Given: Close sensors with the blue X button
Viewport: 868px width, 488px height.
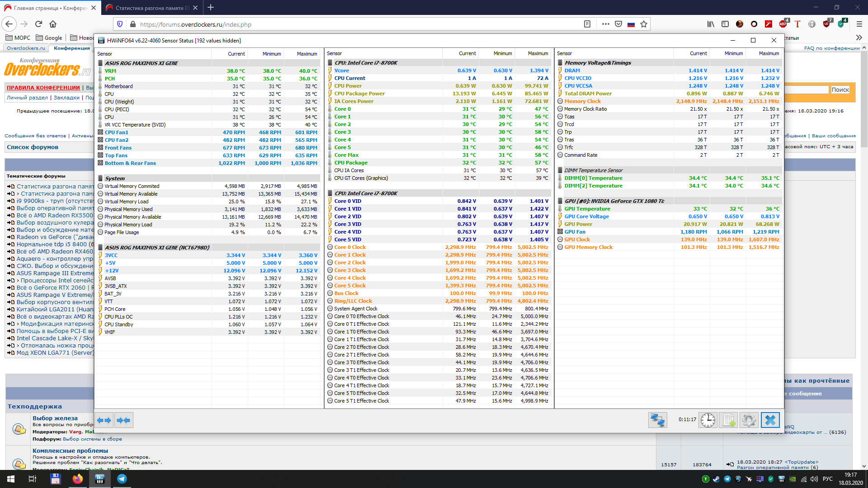Looking at the screenshot, I should (770, 420).
